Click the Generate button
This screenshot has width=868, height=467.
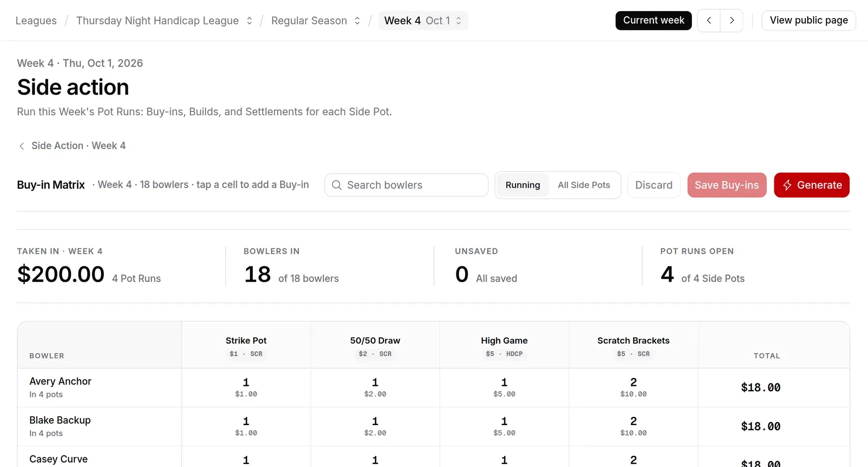click(812, 185)
